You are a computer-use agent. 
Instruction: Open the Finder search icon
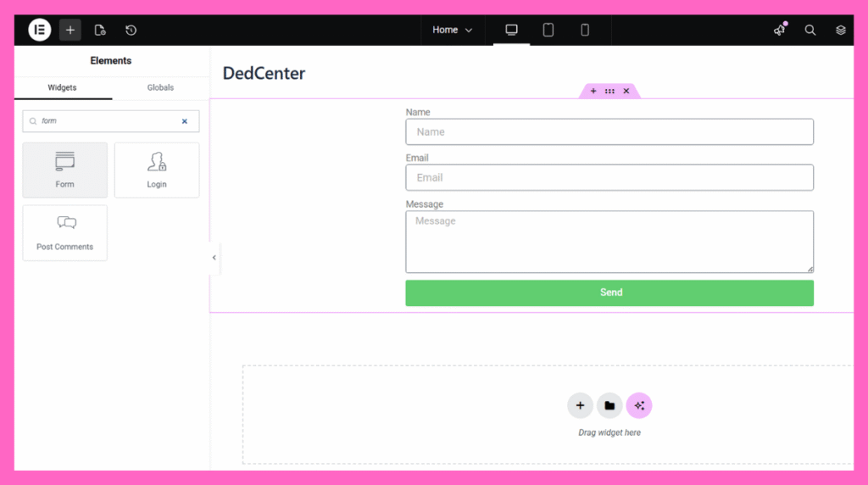pos(810,30)
